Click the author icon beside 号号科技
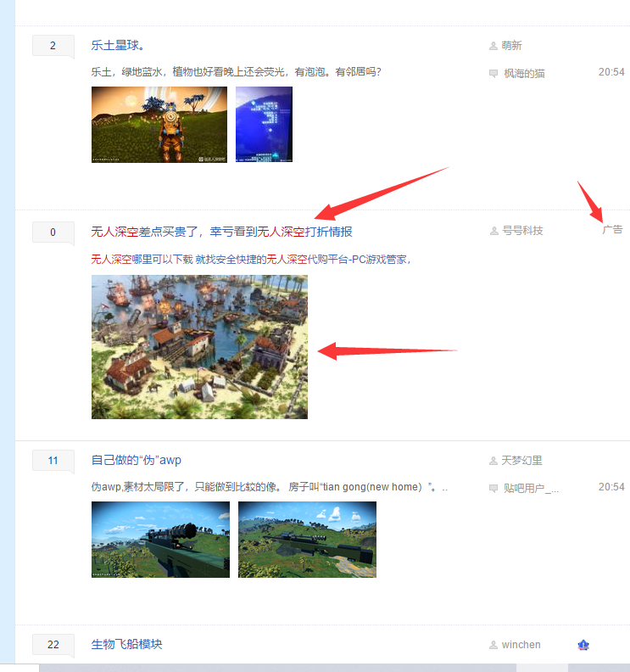 [x=493, y=231]
